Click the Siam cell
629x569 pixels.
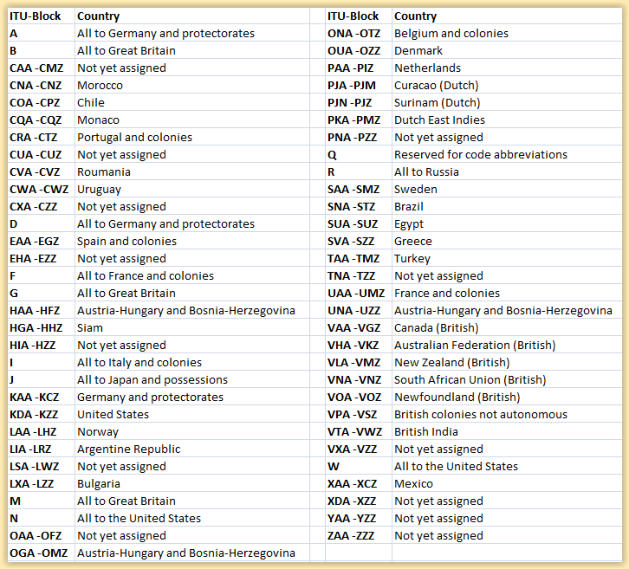pos(91,328)
